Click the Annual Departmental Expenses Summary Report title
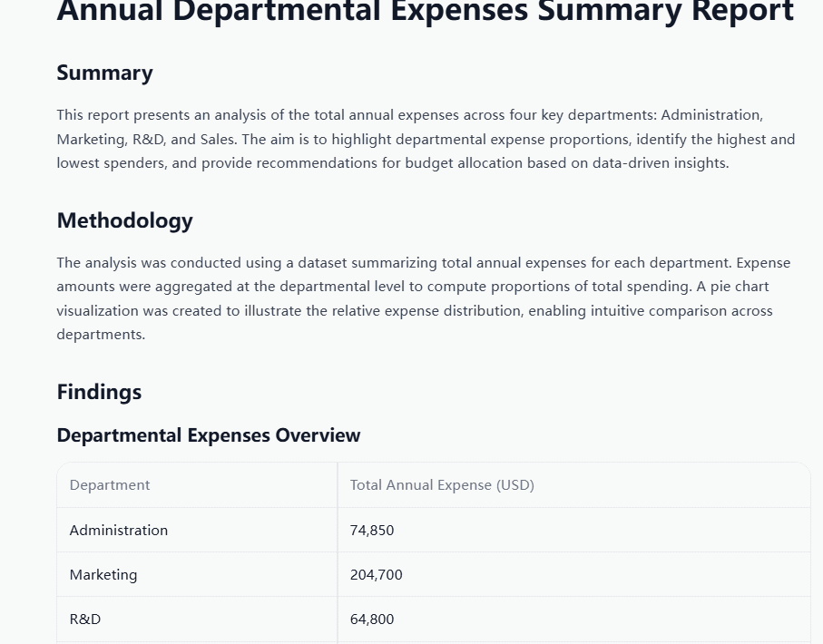The height and width of the screenshot is (644, 823). [x=425, y=12]
